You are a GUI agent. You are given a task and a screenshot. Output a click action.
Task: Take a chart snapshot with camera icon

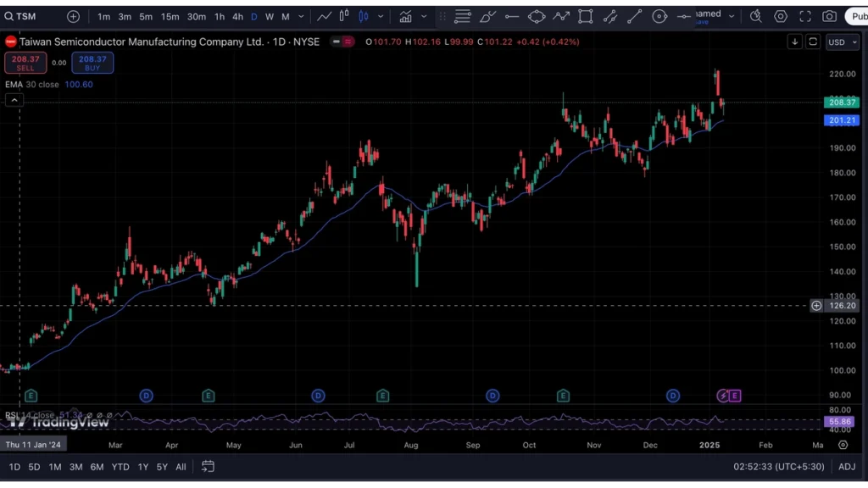[x=829, y=17]
